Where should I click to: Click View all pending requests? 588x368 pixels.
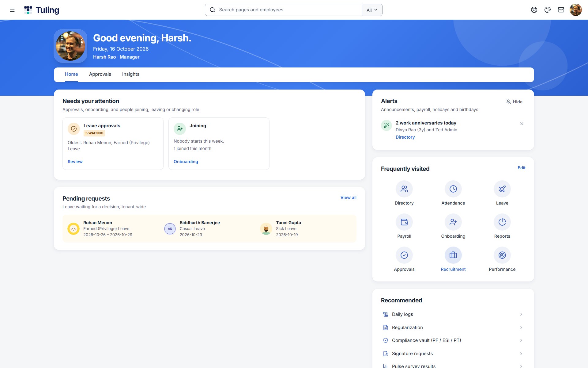point(349,197)
